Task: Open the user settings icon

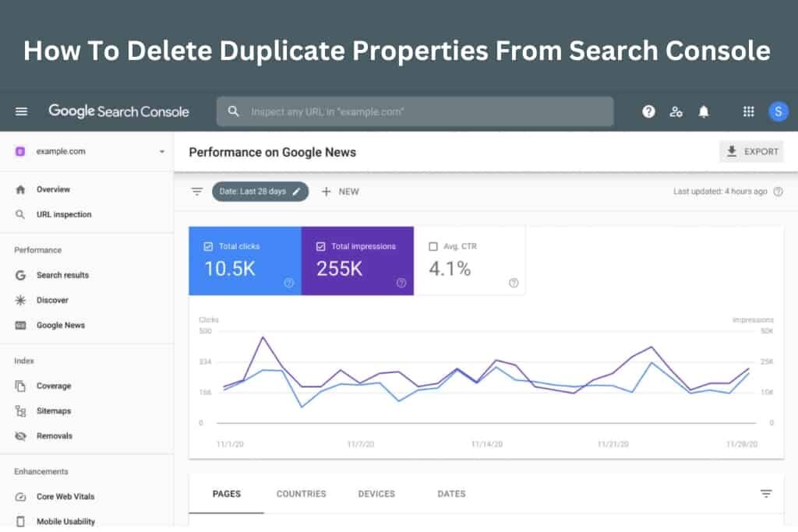Action: tap(676, 111)
